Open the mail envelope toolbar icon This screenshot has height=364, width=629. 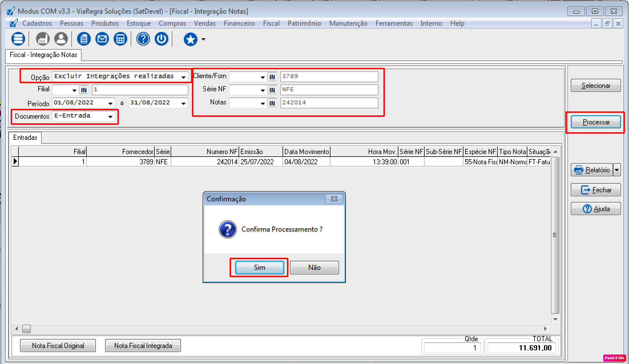[102, 39]
